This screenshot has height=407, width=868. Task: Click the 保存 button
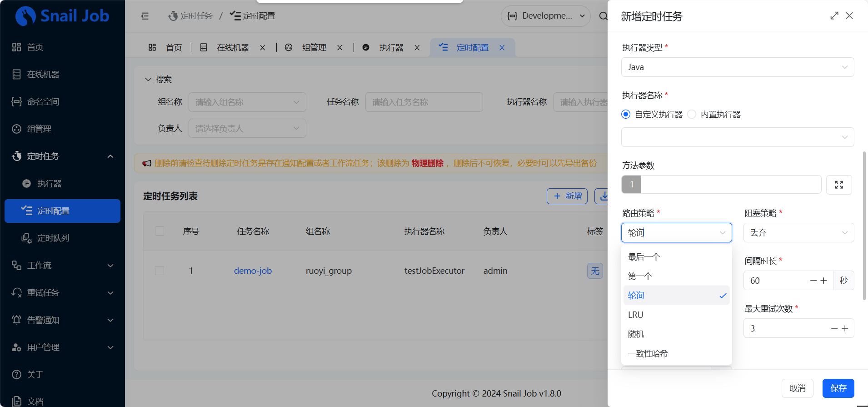[838, 388]
